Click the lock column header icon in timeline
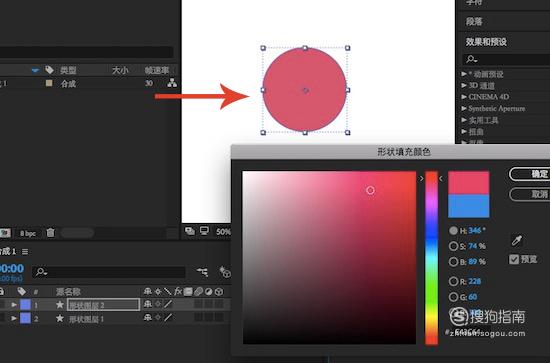Image resolution: width=550 pixels, height=363 pixels. (x=1, y=291)
